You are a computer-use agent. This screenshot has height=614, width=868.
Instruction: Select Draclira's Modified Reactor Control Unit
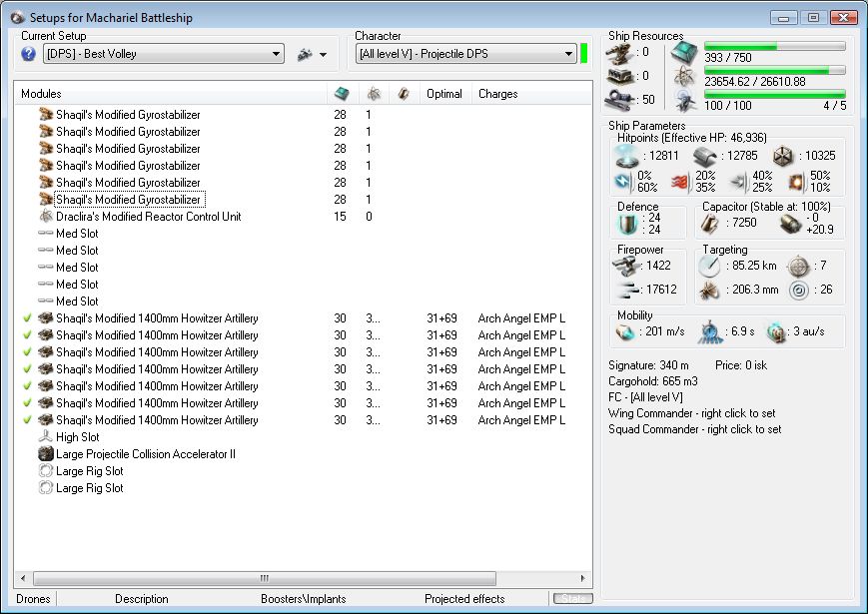click(x=149, y=217)
